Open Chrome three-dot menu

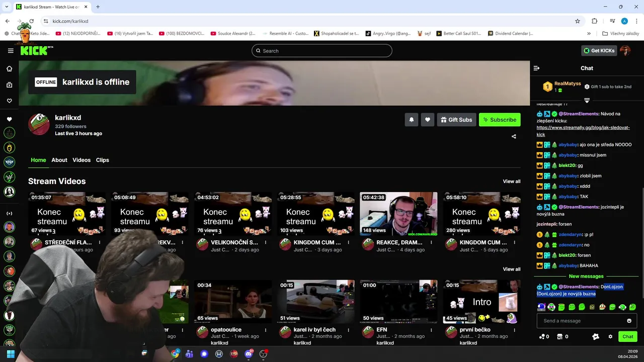pyautogui.click(x=636, y=21)
